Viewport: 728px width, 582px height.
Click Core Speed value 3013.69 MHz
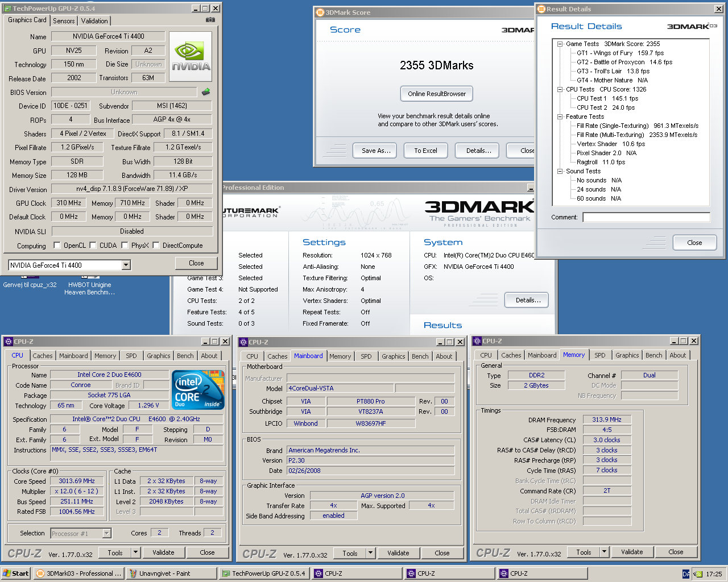point(77,481)
